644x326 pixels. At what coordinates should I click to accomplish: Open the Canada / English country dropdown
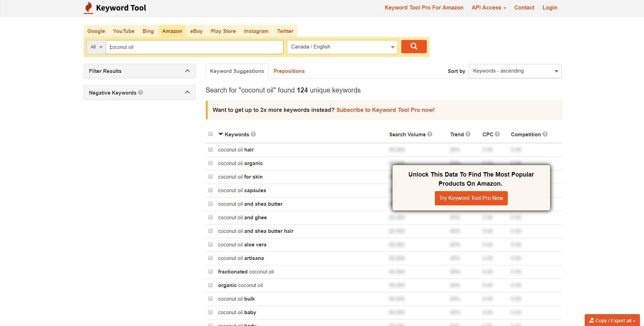tap(342, 47)
